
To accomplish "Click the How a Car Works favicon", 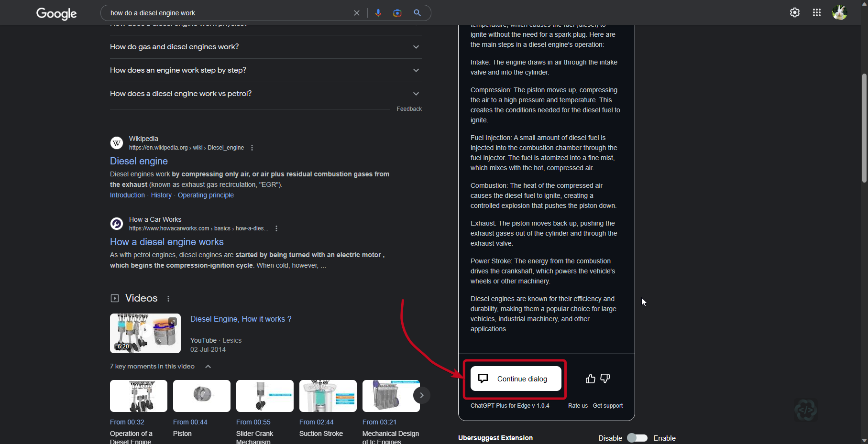I will click(117, 224).
